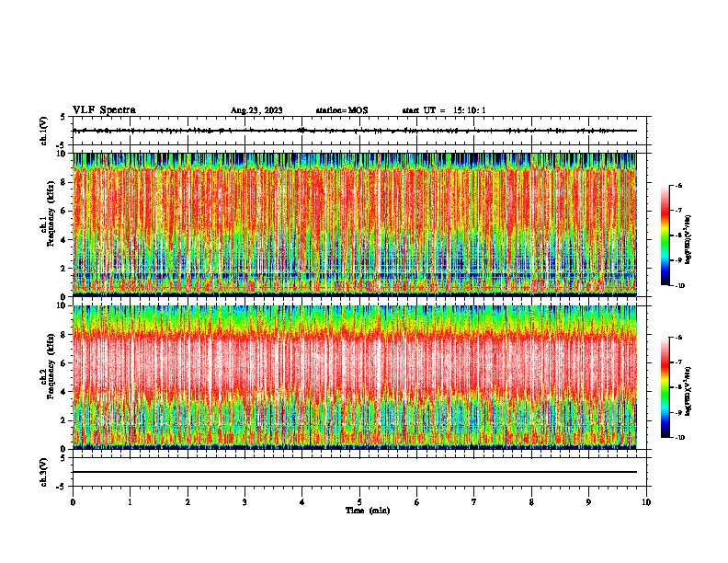Click the "-8" label on ch.2 colorbar
The image size is (728, 563).
678,387
